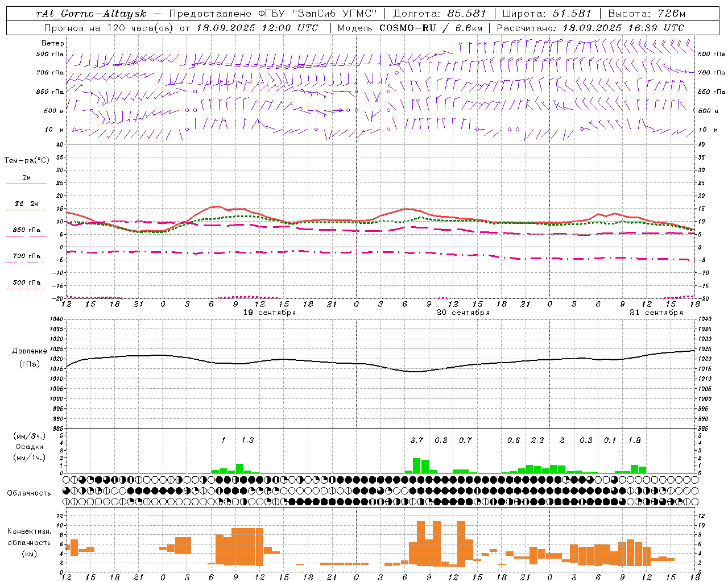Viewport: 728px width, 582px height.
Task: Click the Высота: 726м value
Action: 647,14
